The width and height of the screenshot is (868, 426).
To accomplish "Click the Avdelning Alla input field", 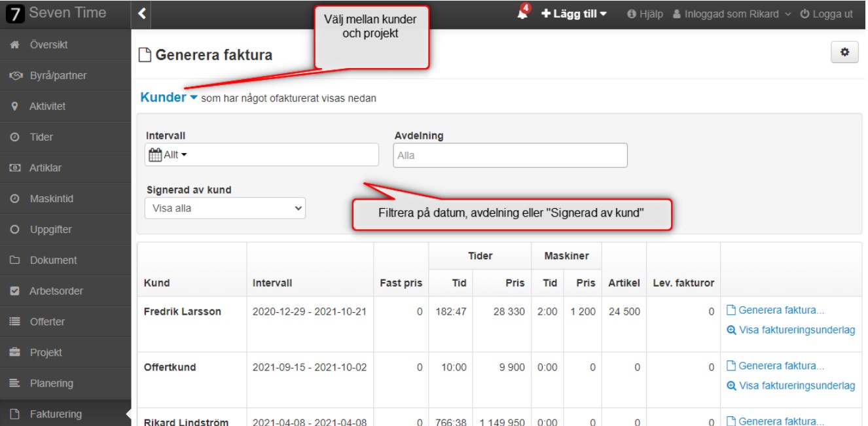I will tap(510, 155).
